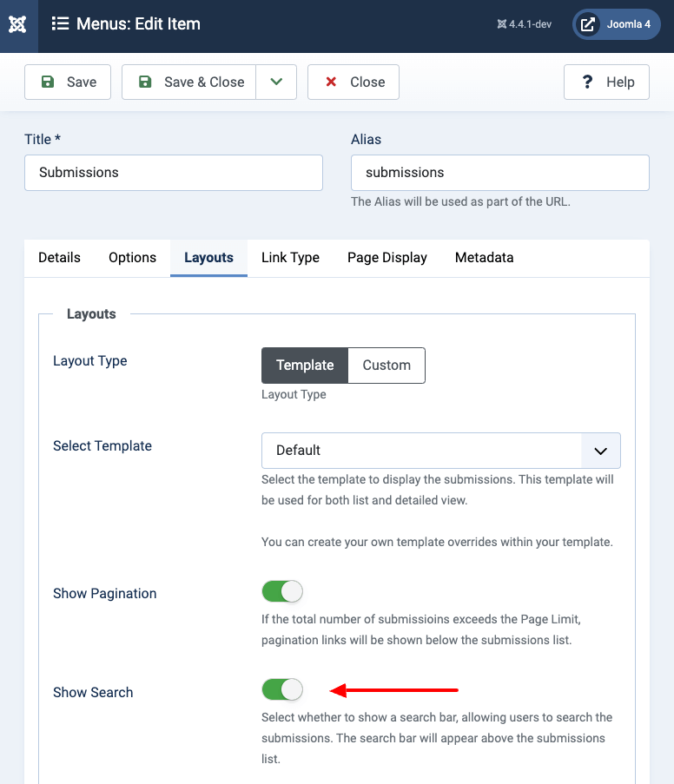This screenshot has width=674, height=784.
Task: Click 'The Alias will be used' hint text
Action: pos(460,202)
